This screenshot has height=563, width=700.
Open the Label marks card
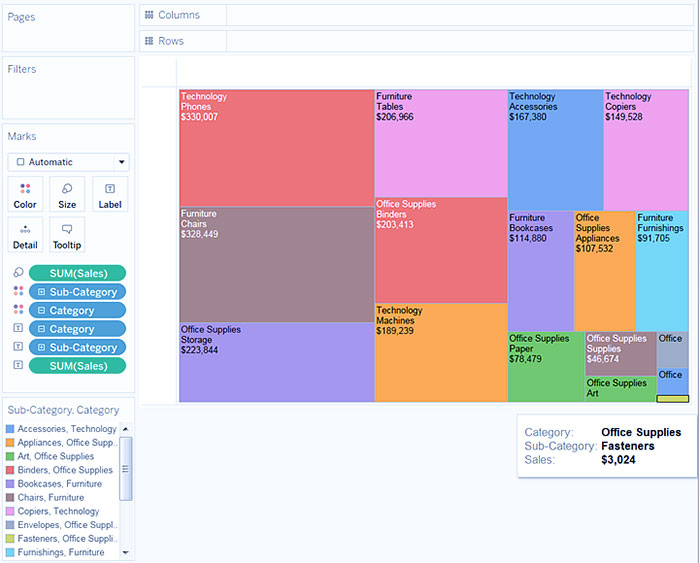(110, 194)
